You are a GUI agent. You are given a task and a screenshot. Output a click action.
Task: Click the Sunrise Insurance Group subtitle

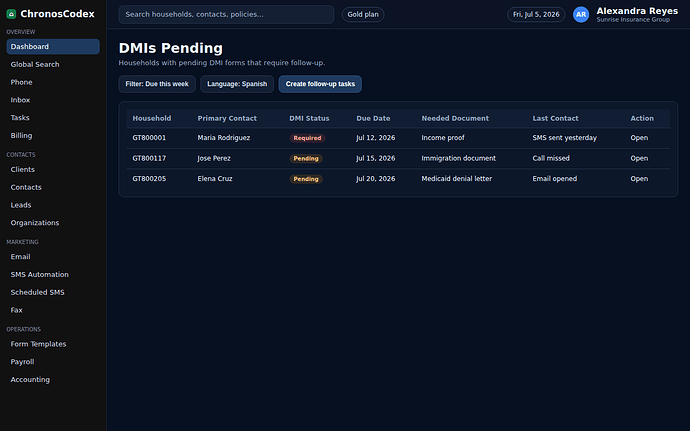[633, 20]
